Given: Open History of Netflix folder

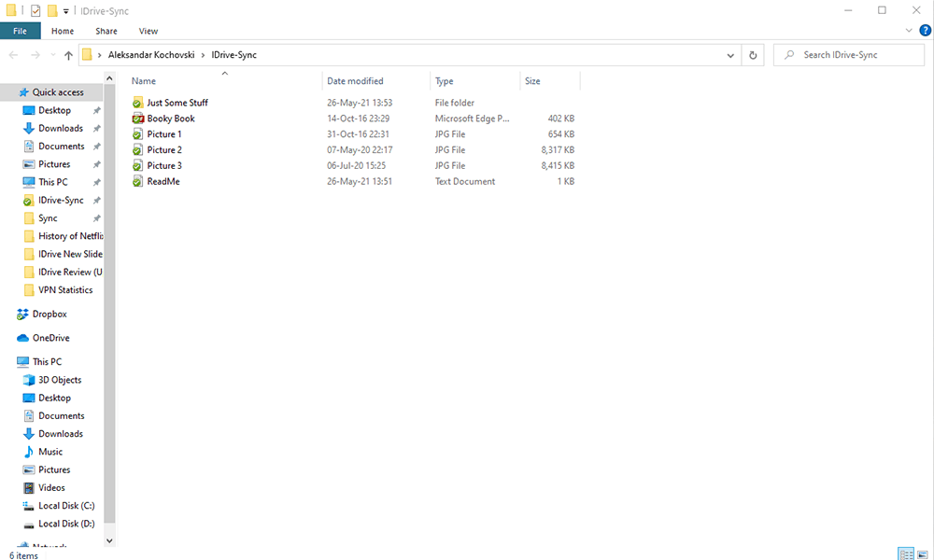Looking at the screenshot, I should pos(63,236).
